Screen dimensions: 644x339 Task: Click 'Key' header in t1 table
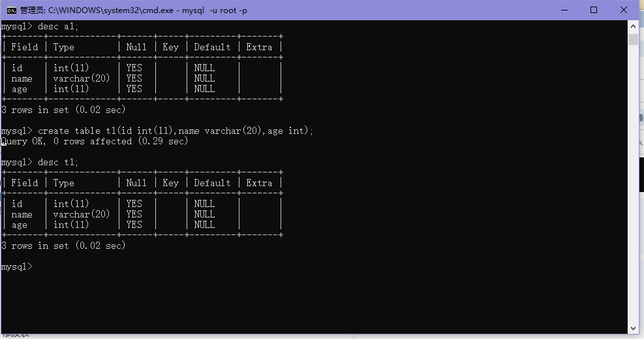pos(171,183)
